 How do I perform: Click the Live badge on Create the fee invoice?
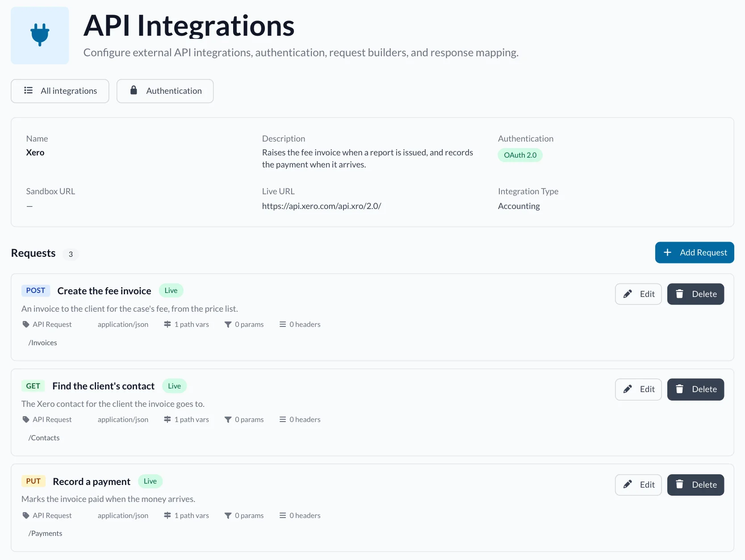click(171, 290)
